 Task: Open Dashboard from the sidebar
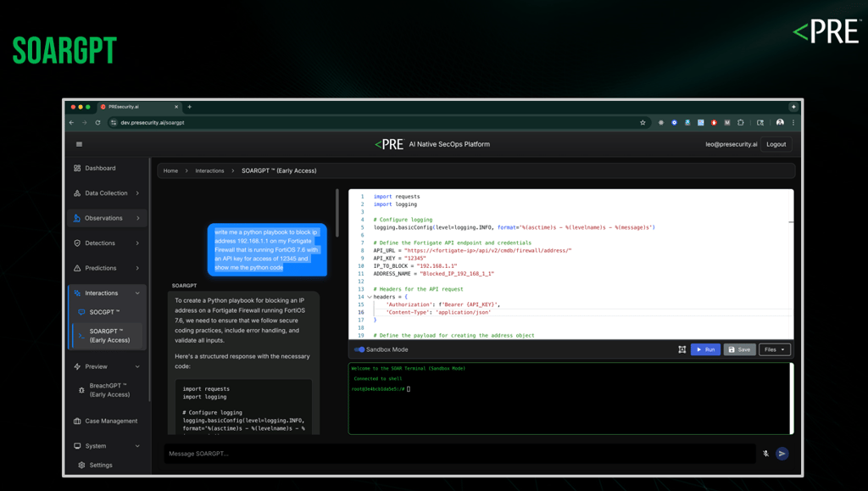pyautogui.click(x=100, y=168)
